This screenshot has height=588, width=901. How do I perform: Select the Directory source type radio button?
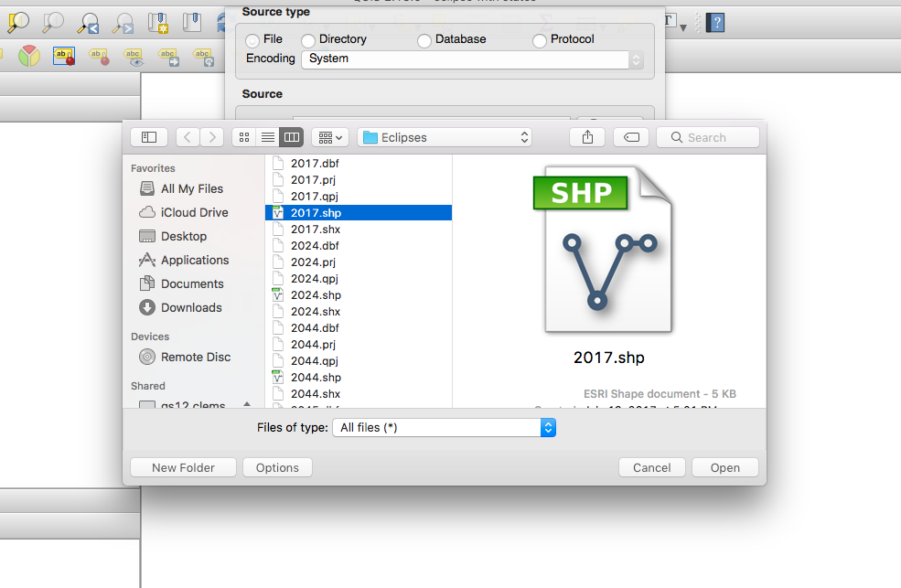point(308,41)
